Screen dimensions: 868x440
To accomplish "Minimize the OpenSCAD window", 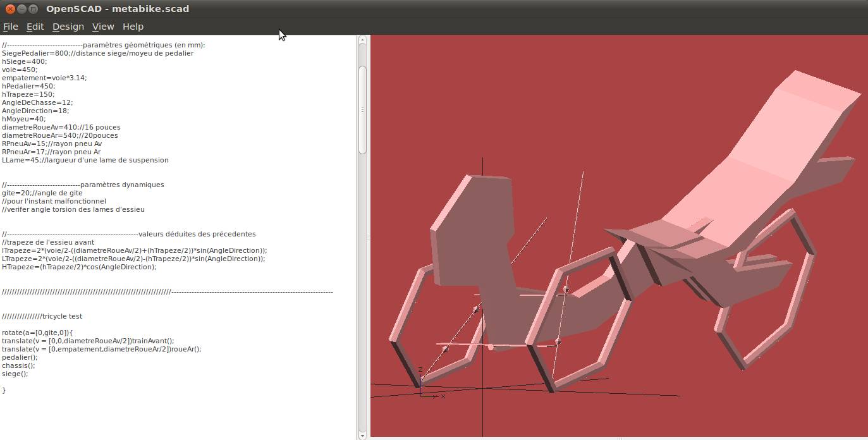I will (x=21, y=9).
